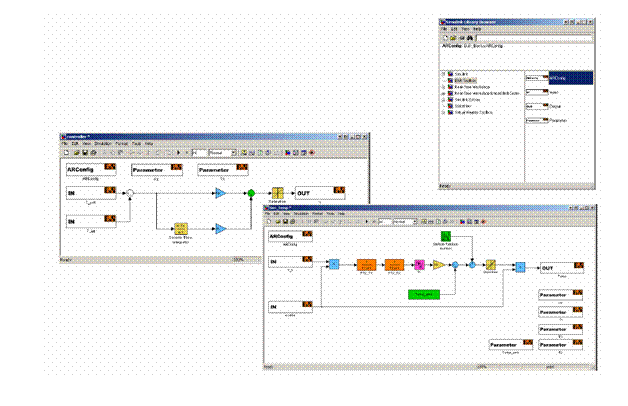Select the OUT block in front model window

click(562, 268)
